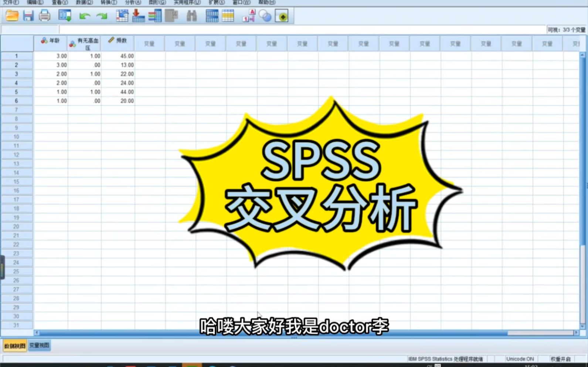588x367 pixels.
Task: Click the horizontal scrollbar left arrow
Action: click(37, 333)
